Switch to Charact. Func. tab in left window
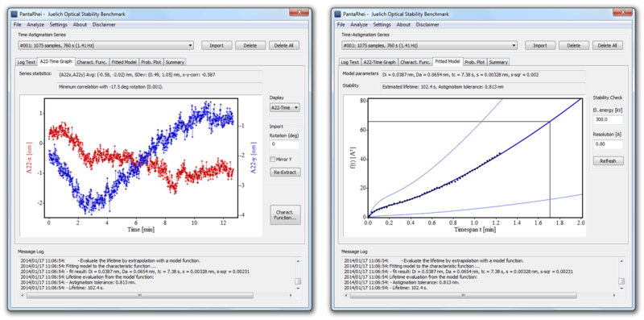The height and width of the screenshot is (320, 644). [x=93, y=62]
